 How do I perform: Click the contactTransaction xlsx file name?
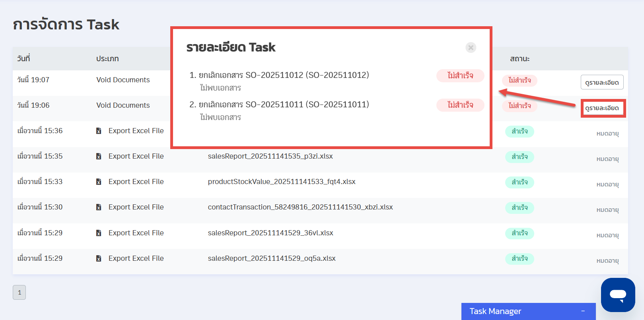[300, 207]
